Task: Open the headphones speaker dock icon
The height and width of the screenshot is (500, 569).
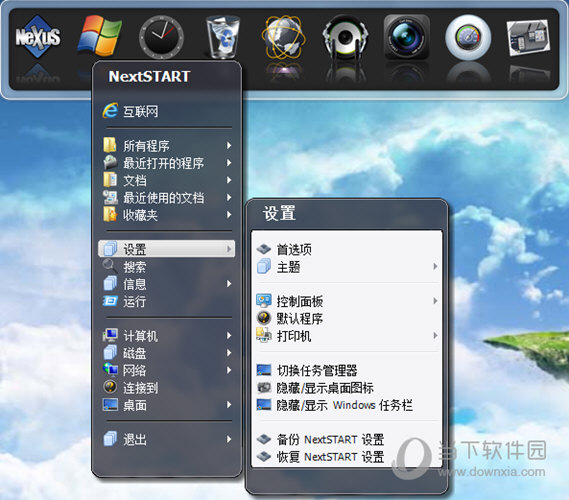Action: [345, 37]
